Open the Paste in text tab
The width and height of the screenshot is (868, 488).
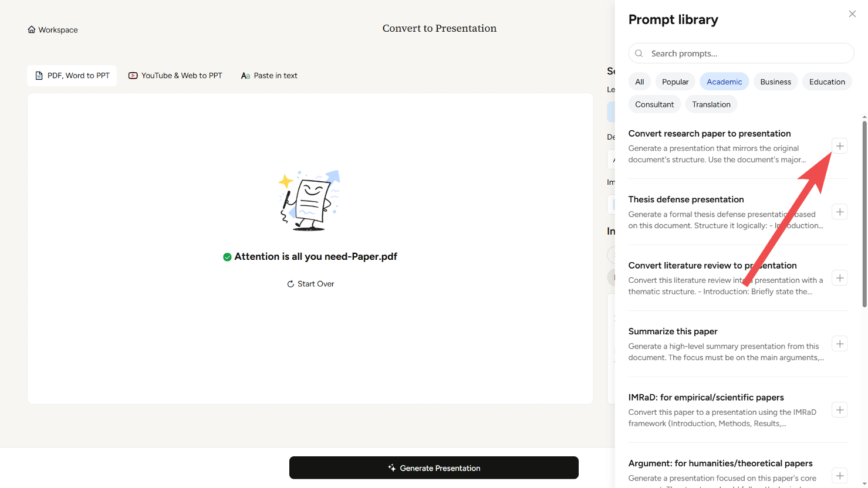click(269, 76)
